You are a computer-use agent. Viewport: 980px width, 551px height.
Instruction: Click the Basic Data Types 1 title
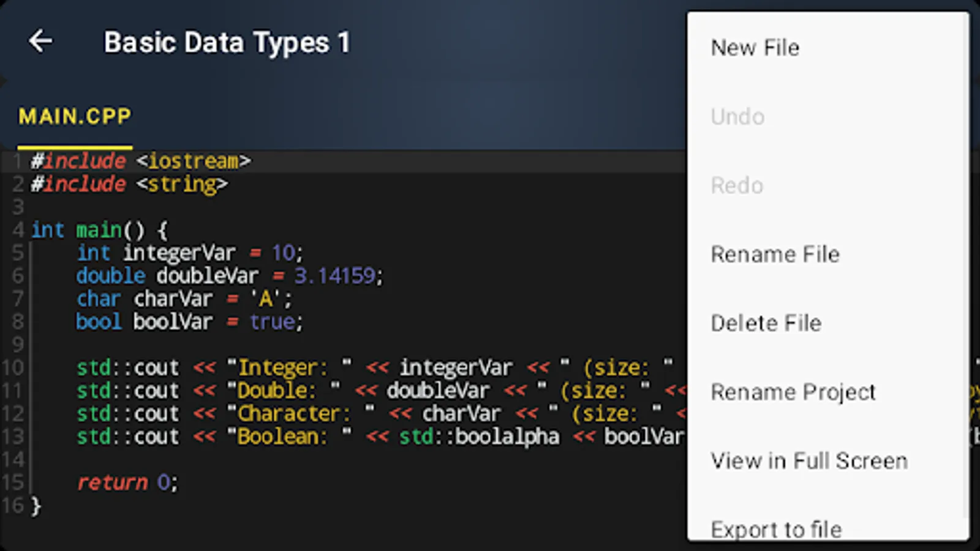(x=227, y=42)
